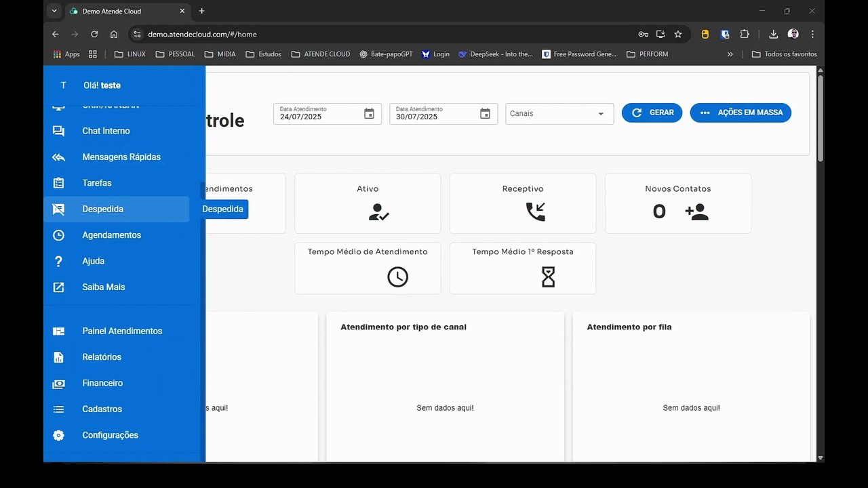This screenshot has height=488, width=868.
Task: Click the page vertical scrollbar
Action: tap(821, 119)
